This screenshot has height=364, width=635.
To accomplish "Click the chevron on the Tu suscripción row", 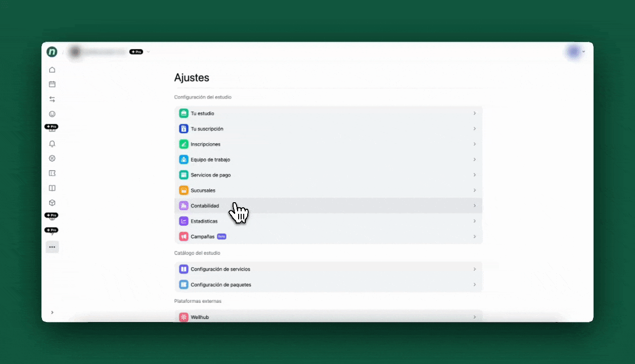I will (474, 129).
